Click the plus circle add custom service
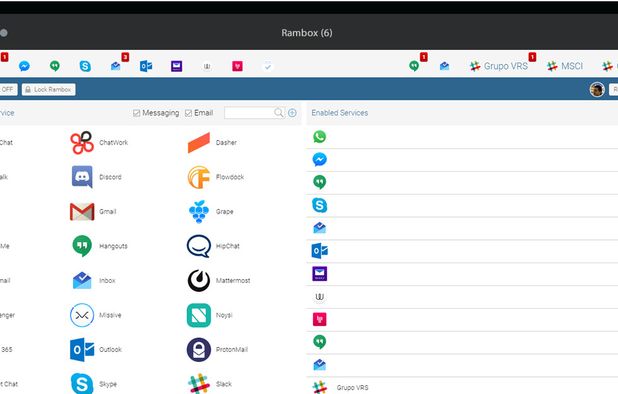This screenshot has width=618, height=394. pyautogui.click(x=292, y=113)
